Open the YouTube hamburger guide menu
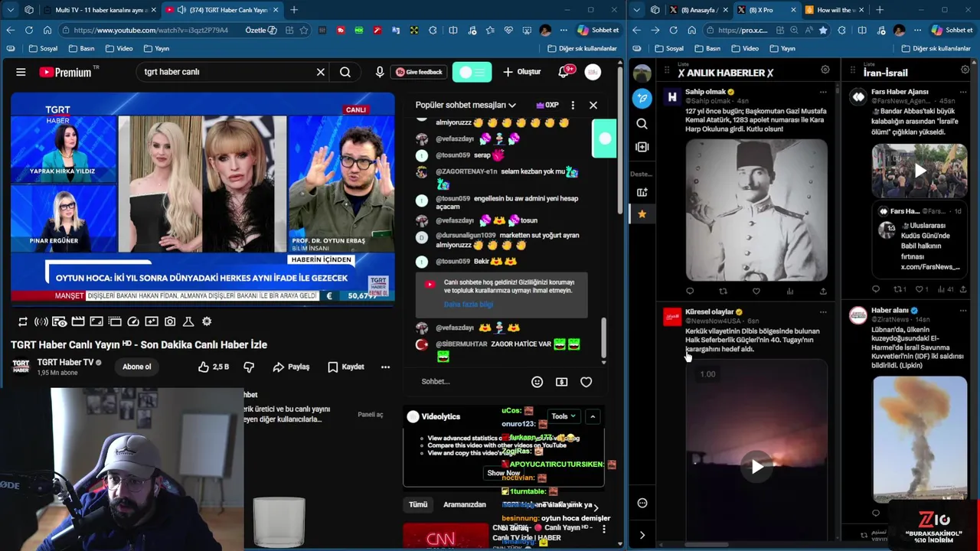The width and height of the screenshot is (980, 551). coord(21,72)
